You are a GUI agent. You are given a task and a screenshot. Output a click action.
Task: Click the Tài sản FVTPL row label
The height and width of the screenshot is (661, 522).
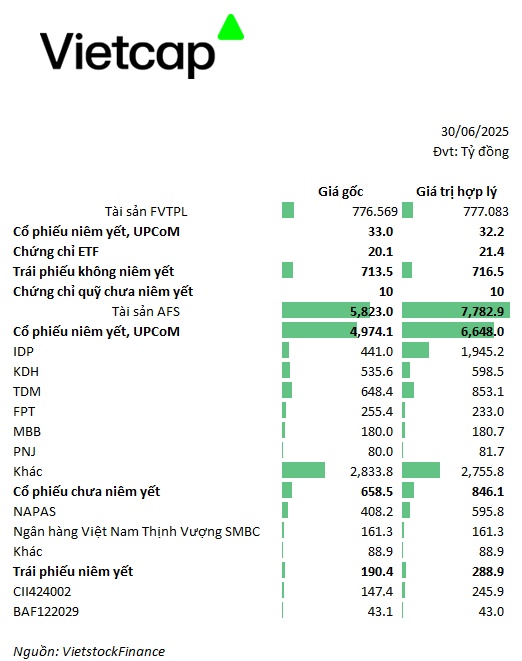pyautogui.click(x=146, y=211)
